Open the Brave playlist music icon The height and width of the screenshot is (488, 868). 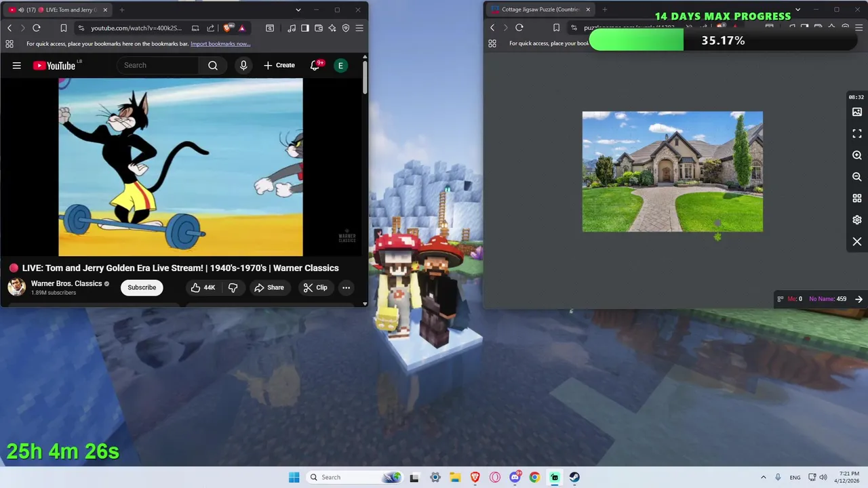coord(292,28)
